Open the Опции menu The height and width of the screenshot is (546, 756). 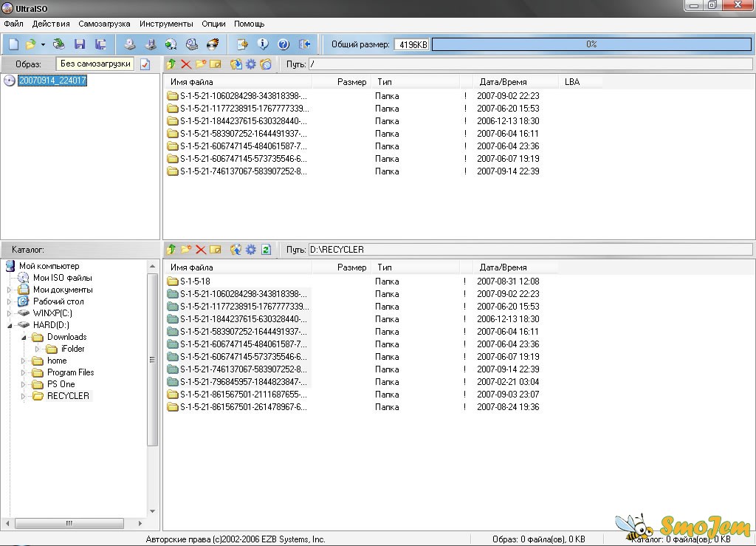pyautogui.click(x=213, y=24)
